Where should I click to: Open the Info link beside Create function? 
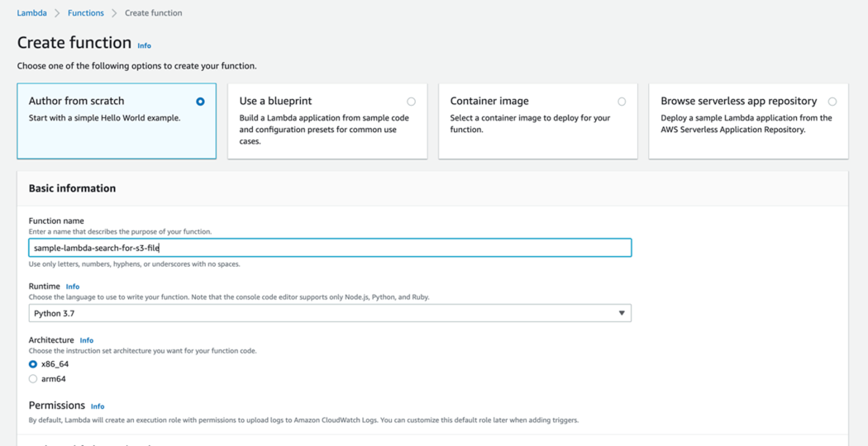tap(144, 46)
